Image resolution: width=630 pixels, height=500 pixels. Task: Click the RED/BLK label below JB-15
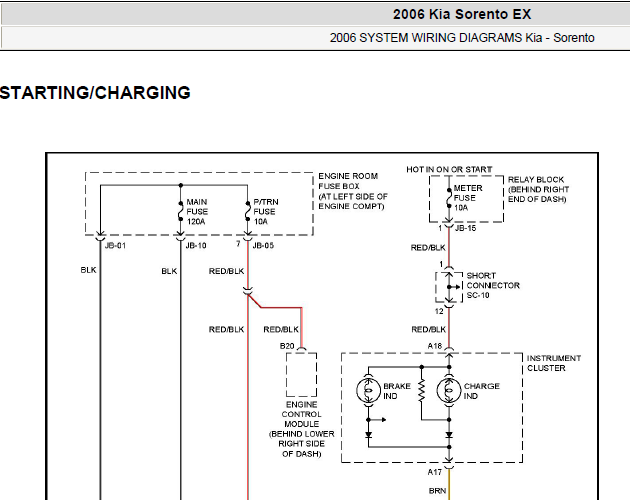[x=428, y=248]
